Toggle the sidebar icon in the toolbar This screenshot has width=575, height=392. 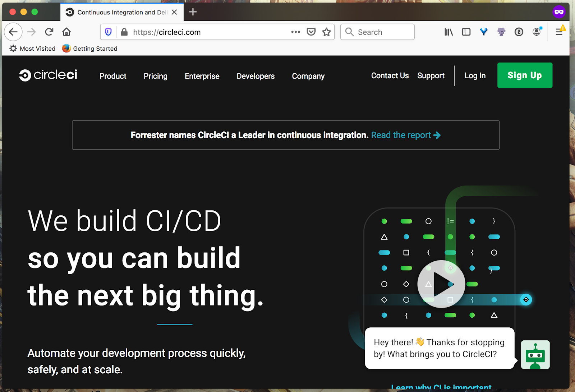click(x=466, y=32)
